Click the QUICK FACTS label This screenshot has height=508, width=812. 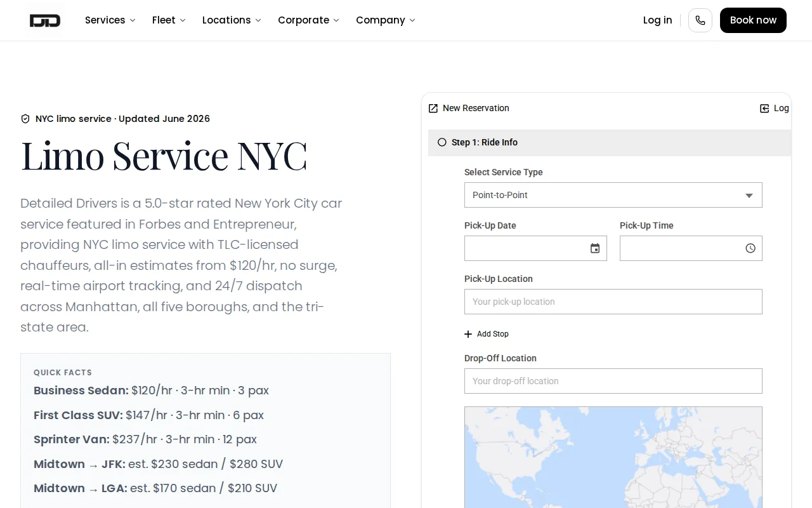click(63, 373)
